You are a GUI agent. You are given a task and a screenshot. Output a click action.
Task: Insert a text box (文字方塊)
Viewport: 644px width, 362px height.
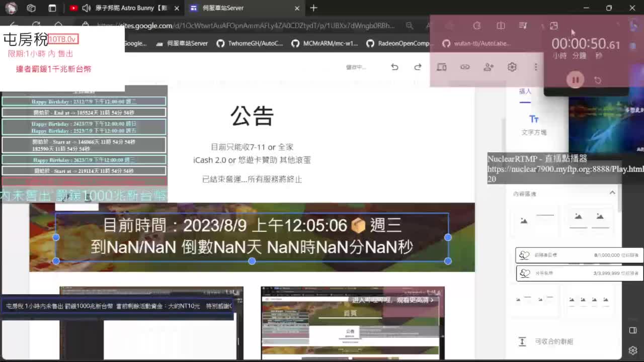534,124
